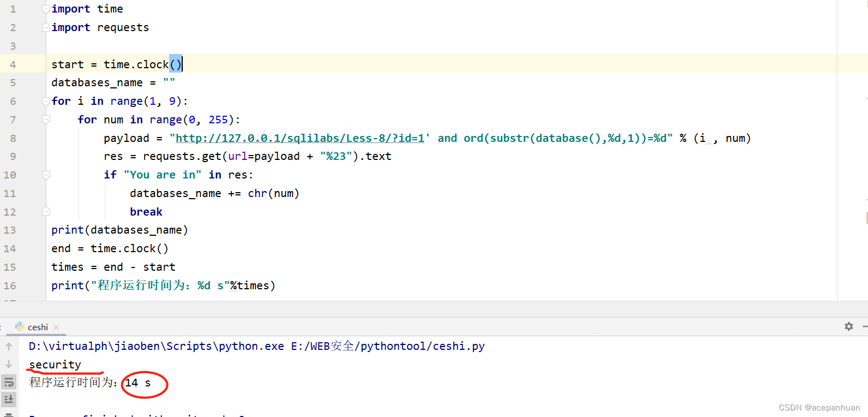Collapse the imports fold on line 1
The image size is (868, 417).
[x=46, y=9]
